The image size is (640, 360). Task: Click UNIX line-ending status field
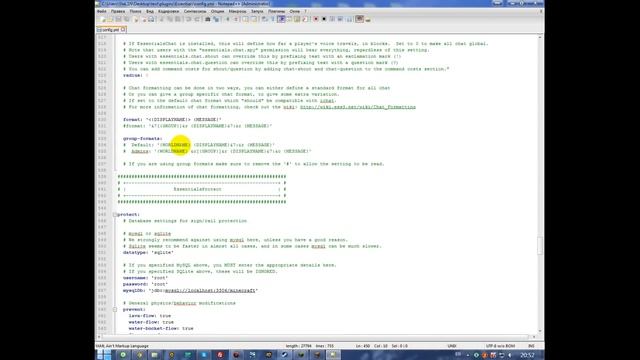(452, 346)
